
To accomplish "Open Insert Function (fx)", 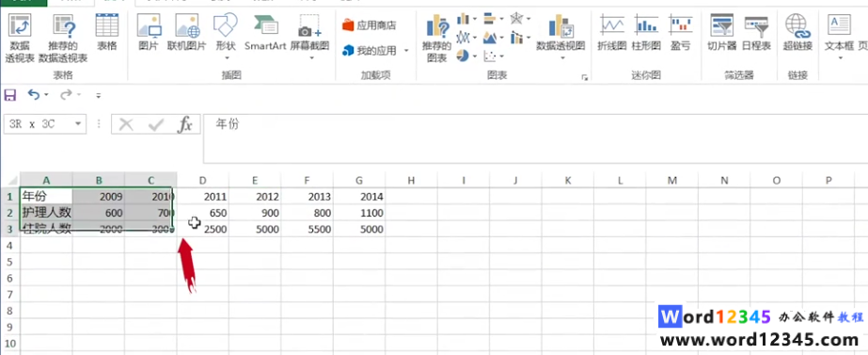I will pos(184,125).
